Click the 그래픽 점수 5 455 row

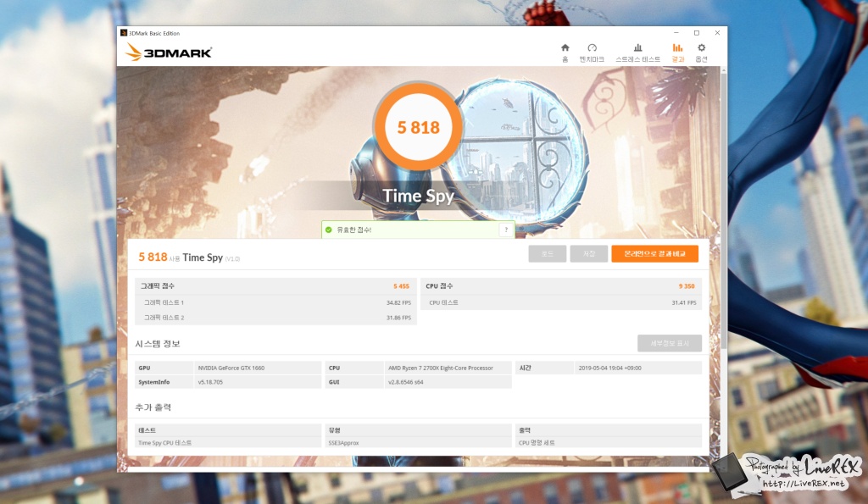[x=275, y=286]
